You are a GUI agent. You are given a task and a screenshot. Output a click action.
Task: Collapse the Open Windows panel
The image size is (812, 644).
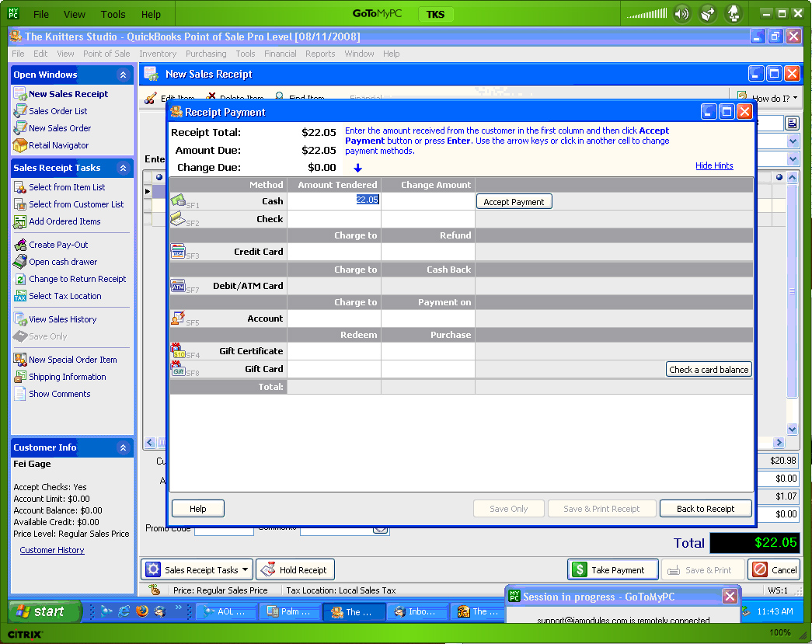tap(123, 75)
